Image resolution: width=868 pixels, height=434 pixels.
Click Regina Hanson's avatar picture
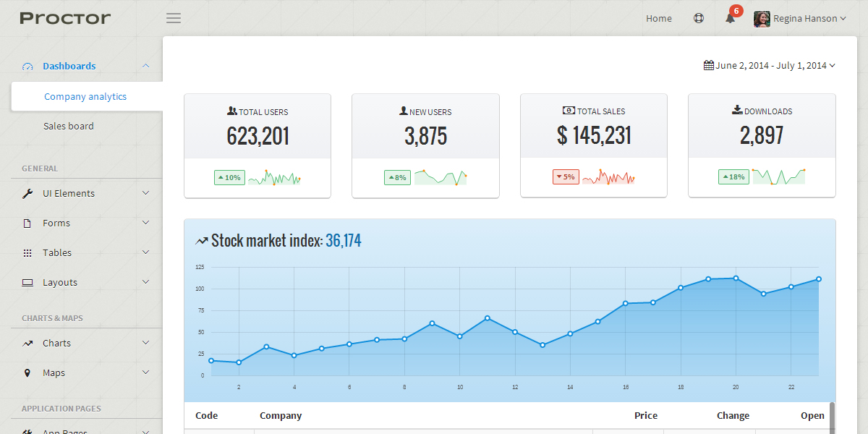tap(762, 19)
